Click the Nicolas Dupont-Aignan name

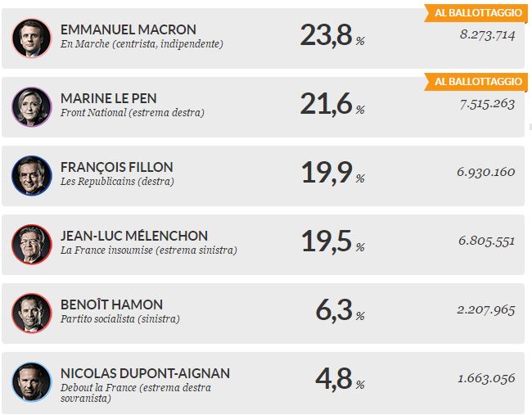(145, 373)
